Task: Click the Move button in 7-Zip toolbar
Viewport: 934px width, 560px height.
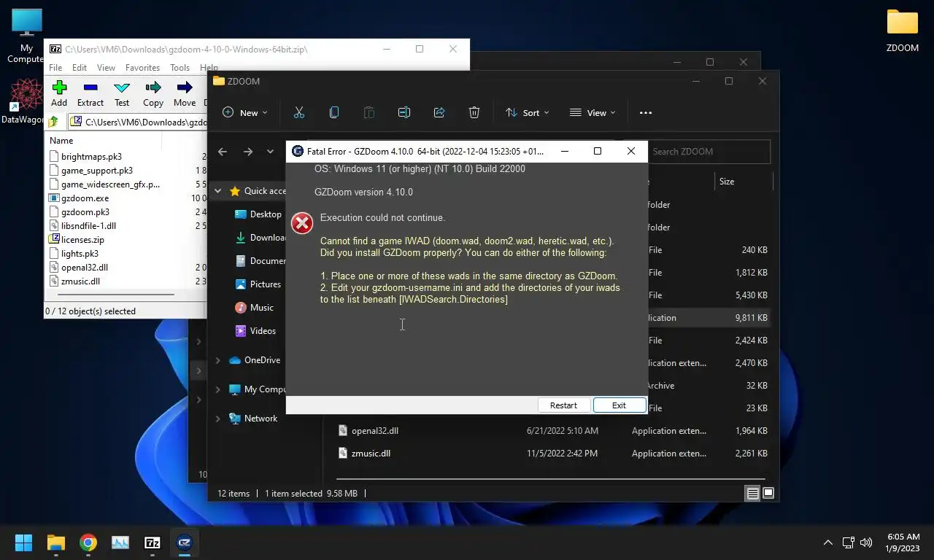Action: [185, 94]
